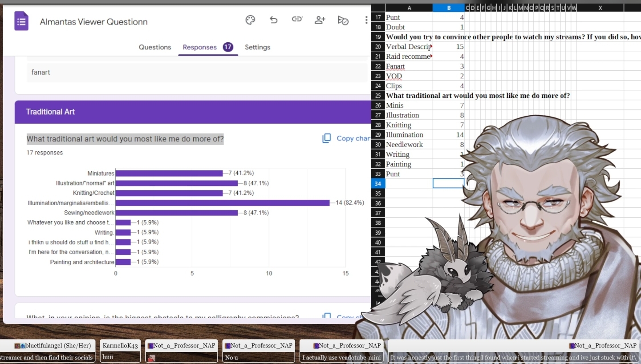Image resolution: width=641 pixels, height=364 pixels.
Task: Click the 'Punt' cell in row 17
Action: click(409, 17)
